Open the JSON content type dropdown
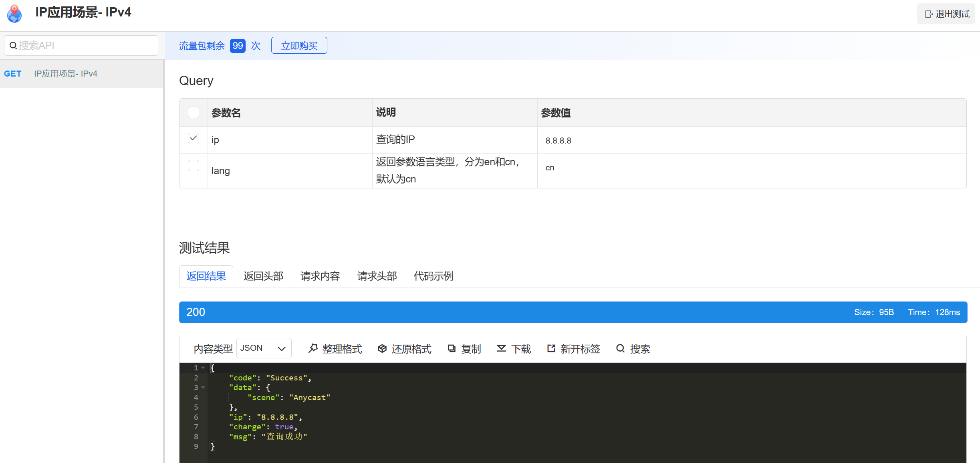Image resolution: width=980 pixels, height=463 pixels. coord(264,348)
